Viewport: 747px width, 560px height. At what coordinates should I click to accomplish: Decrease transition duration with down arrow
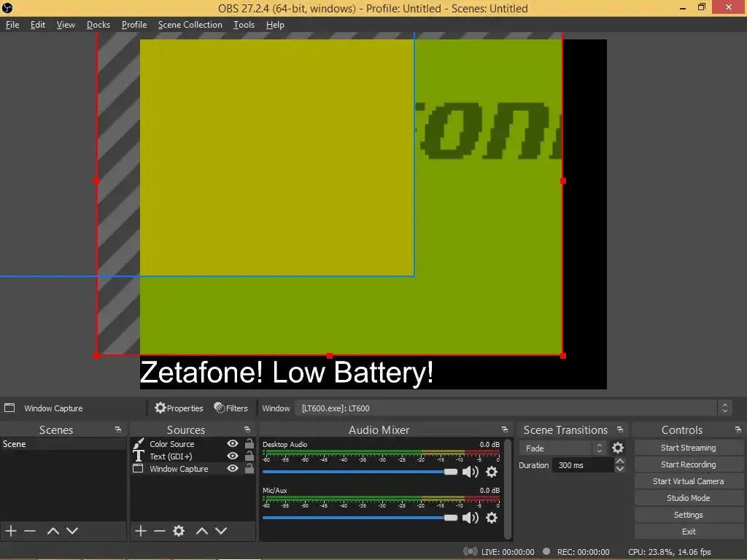619,469
